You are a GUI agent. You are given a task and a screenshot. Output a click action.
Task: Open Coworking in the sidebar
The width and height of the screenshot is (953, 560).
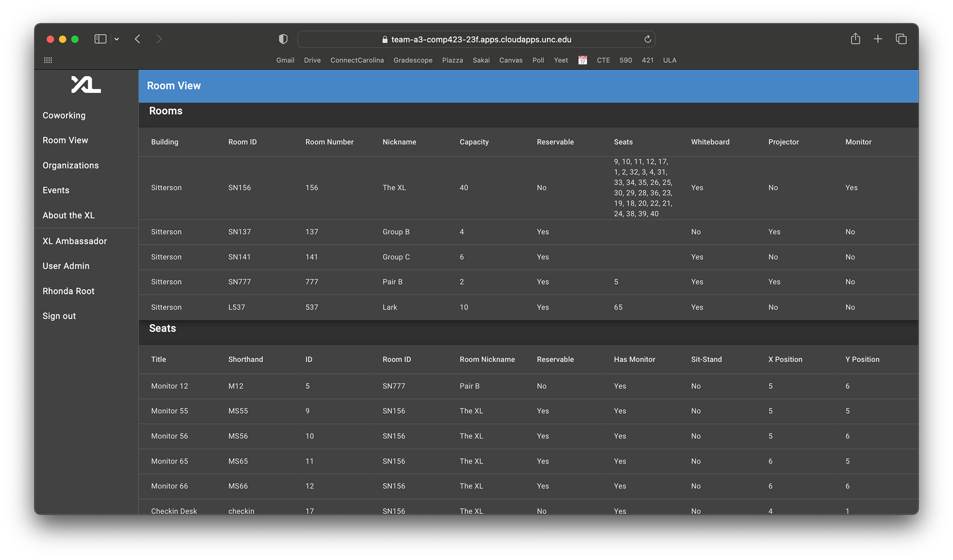click(64, 116)
